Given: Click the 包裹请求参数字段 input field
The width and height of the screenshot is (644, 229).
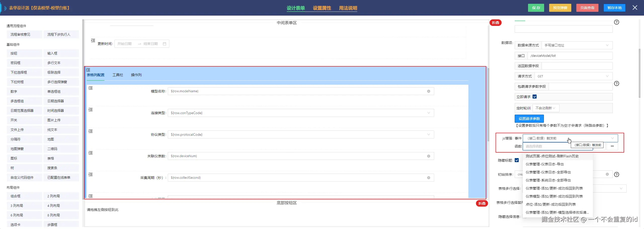Looking at the screenshot, I should point(581,86).
